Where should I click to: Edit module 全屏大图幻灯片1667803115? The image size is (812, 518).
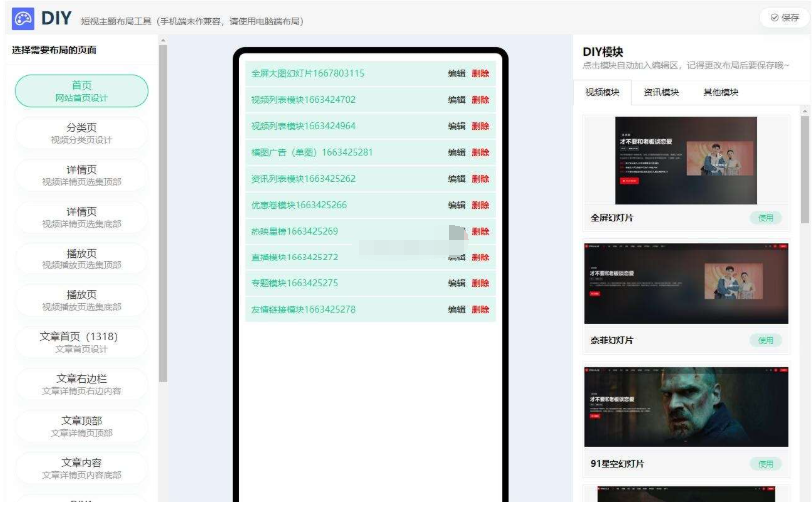456,73
